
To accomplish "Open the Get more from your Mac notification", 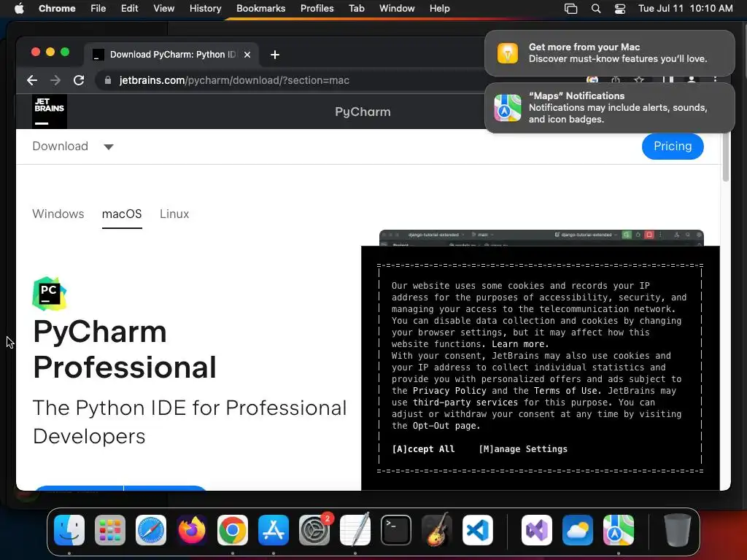I will point(609,52).
